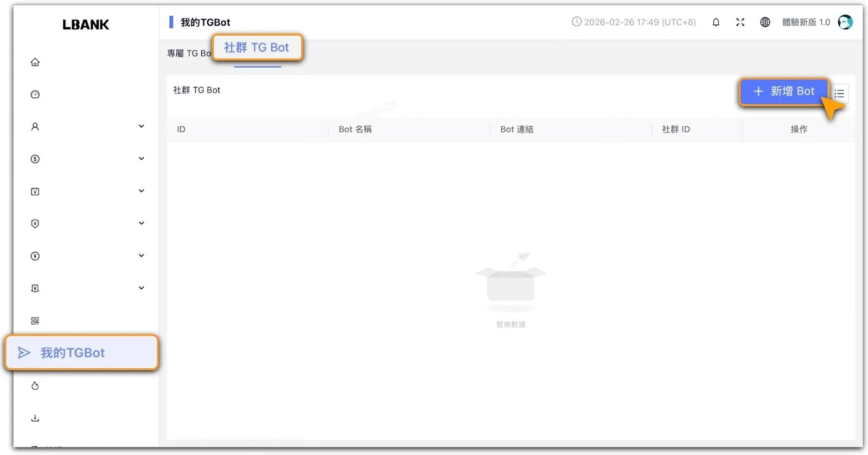Click the LBANK logo

coord(86,24)
